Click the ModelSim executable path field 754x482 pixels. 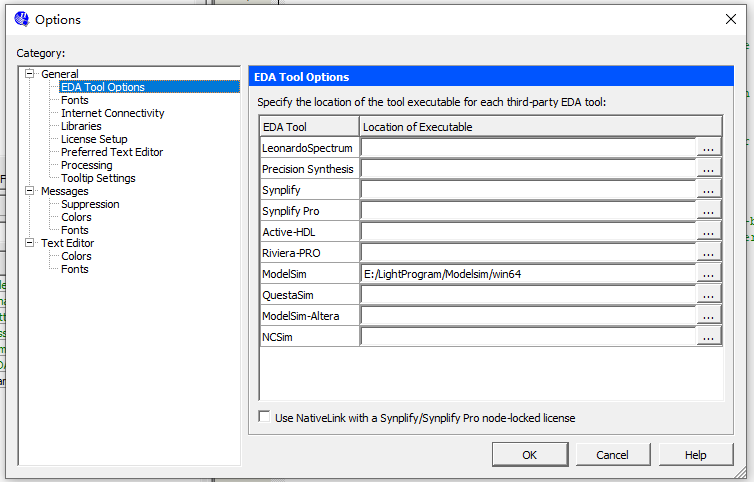[527, 274]
